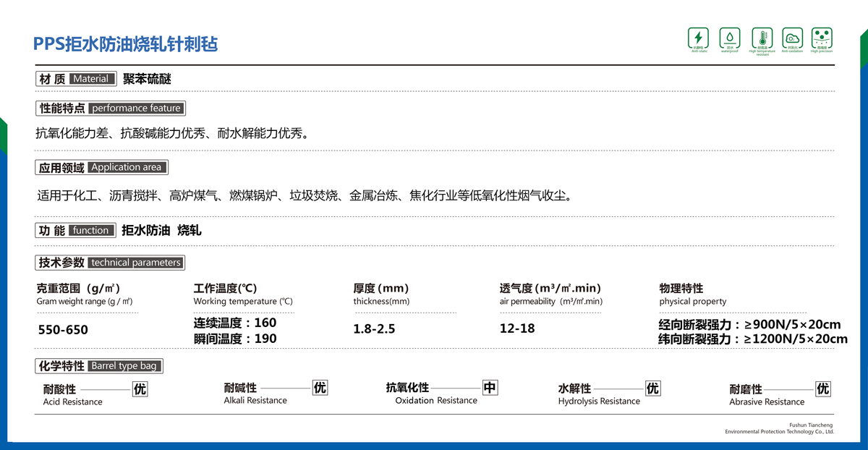Screen dimensions: 868x450
Task: Click the 550-650 gram weight value
Action: click(63, 330)
